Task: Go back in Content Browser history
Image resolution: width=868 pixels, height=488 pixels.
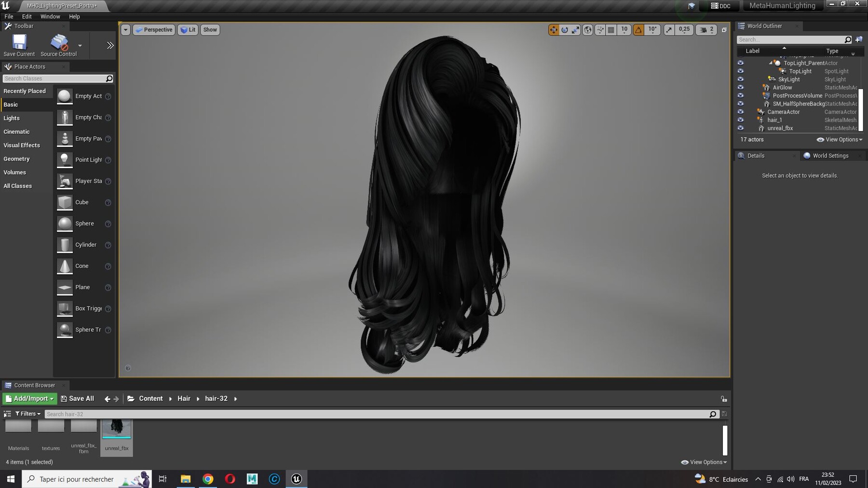Action: click(107, 399)
